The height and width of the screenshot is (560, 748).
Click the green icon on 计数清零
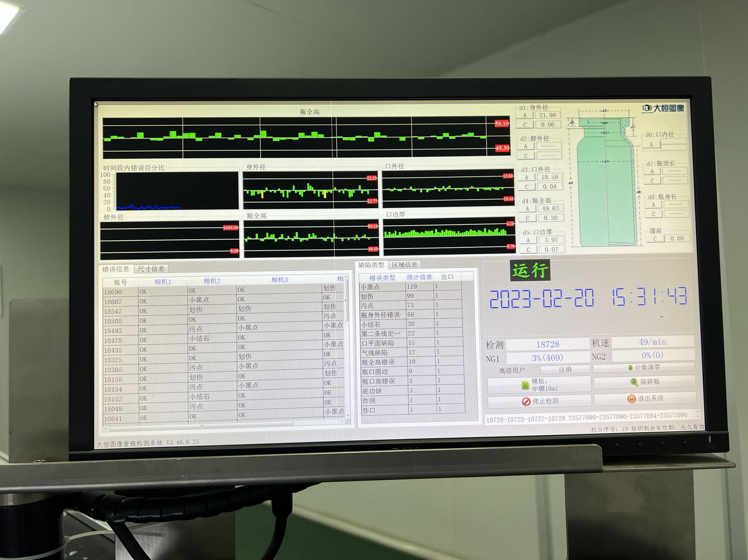click(630, 368)
